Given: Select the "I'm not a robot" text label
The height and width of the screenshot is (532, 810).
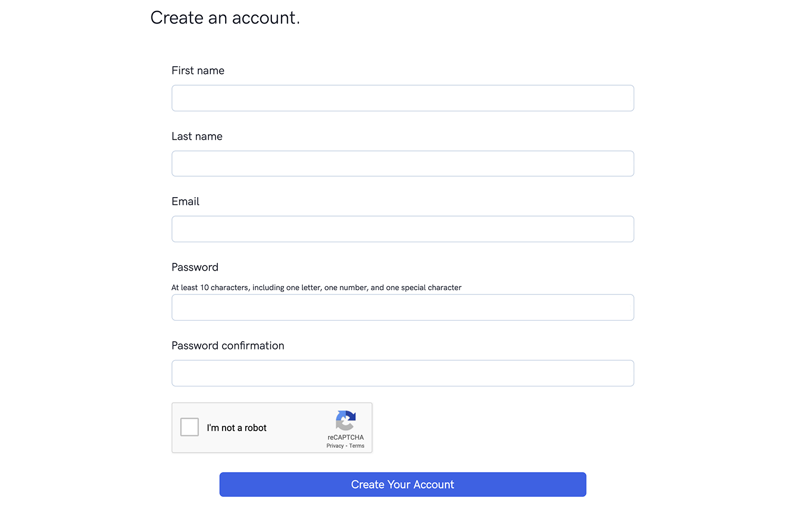Looking at the screenshot, I should pyautogui.click(x=237, y=427).
